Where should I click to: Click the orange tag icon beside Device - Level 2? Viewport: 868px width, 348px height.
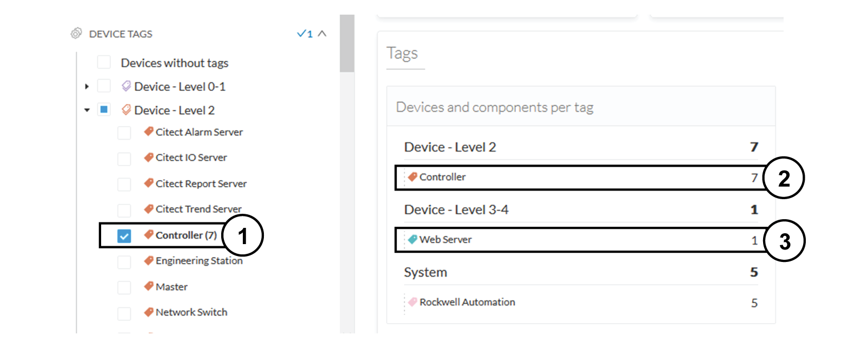point(126,110)
